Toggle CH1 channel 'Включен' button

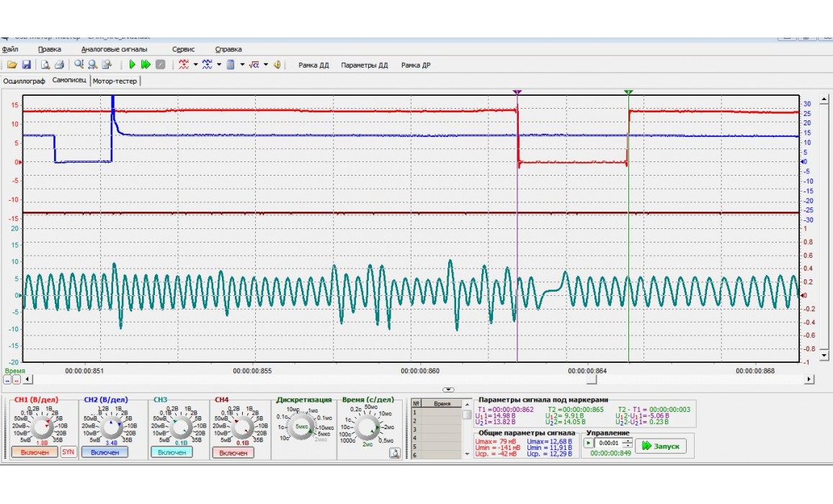point(34,452)
